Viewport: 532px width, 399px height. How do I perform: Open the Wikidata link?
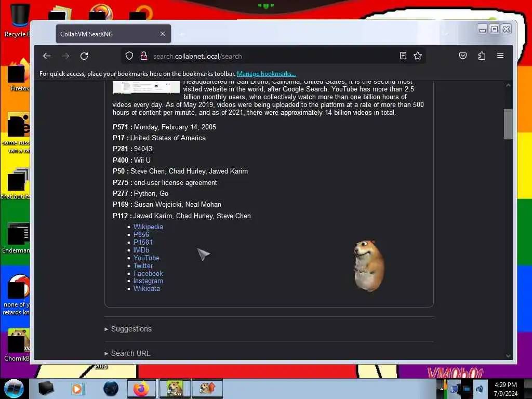coord(147,288)
